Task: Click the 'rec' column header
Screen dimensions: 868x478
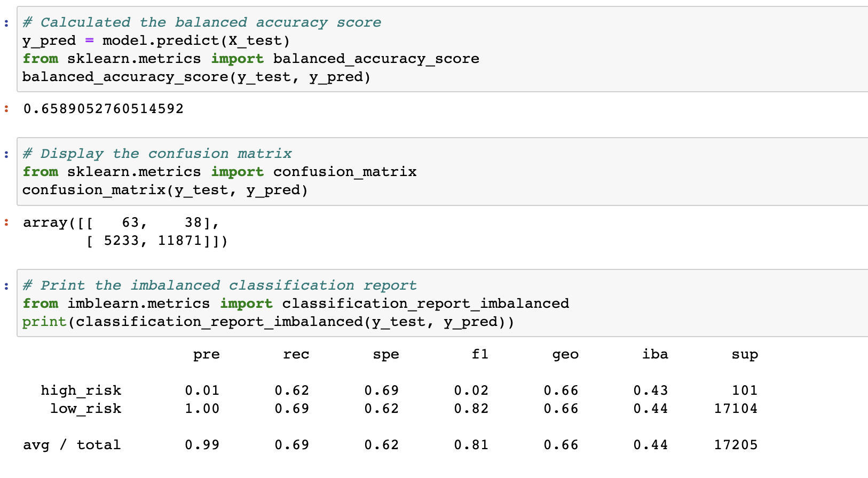Action: 296,355
